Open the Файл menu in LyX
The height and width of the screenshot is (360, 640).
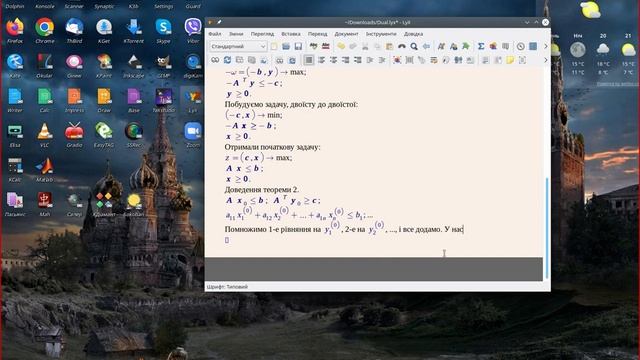[215, 34]
